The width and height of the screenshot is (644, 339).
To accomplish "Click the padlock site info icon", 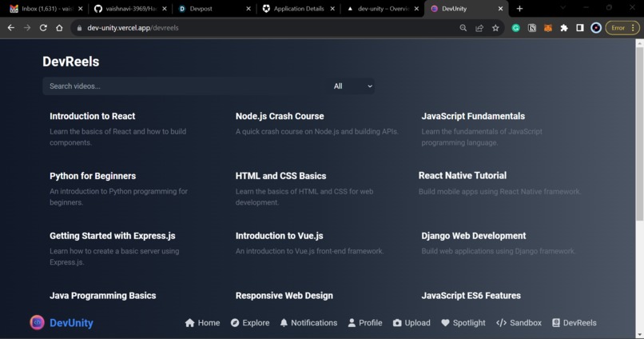I will click(x=79, y=28).
